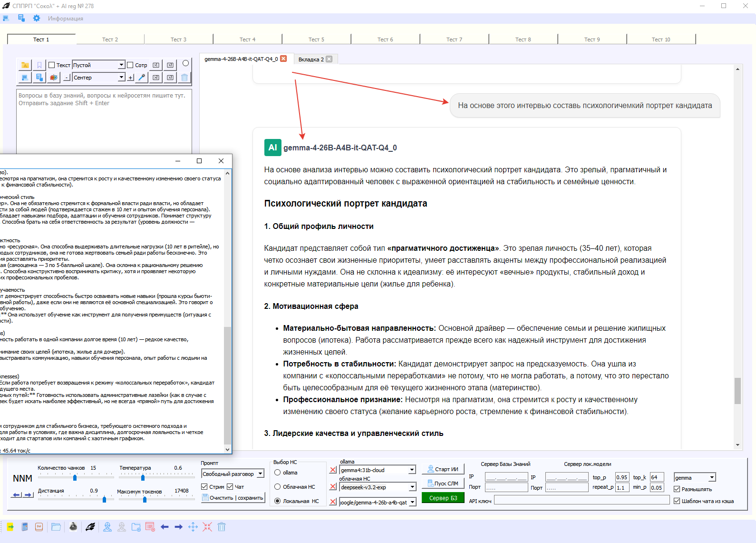Click the settings gear icon in the top menu bar
The height and width of the screenshot is (543, 756).
click(x=37, y=18)
